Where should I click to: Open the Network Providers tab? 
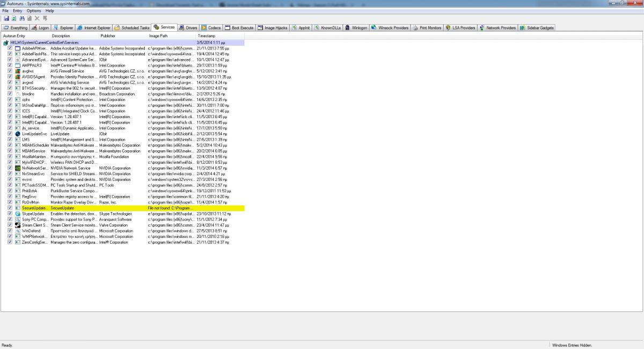pyautogui.click(x=498, y=27)
